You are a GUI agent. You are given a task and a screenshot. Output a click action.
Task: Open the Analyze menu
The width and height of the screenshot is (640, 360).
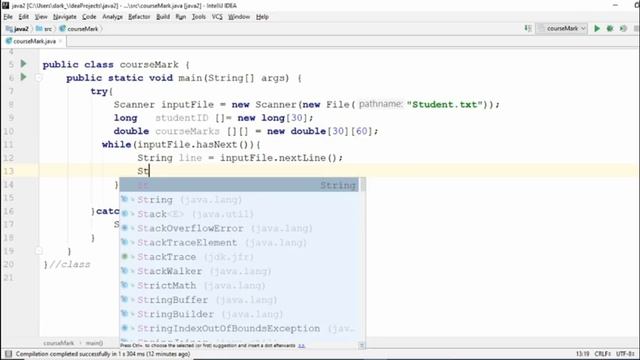(x=112, y=17)
